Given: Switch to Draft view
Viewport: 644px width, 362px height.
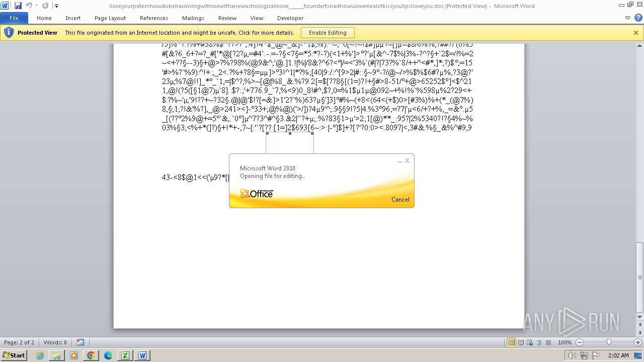Looking at the screenshot, I should pyautogui.click(x=548, y=342).
